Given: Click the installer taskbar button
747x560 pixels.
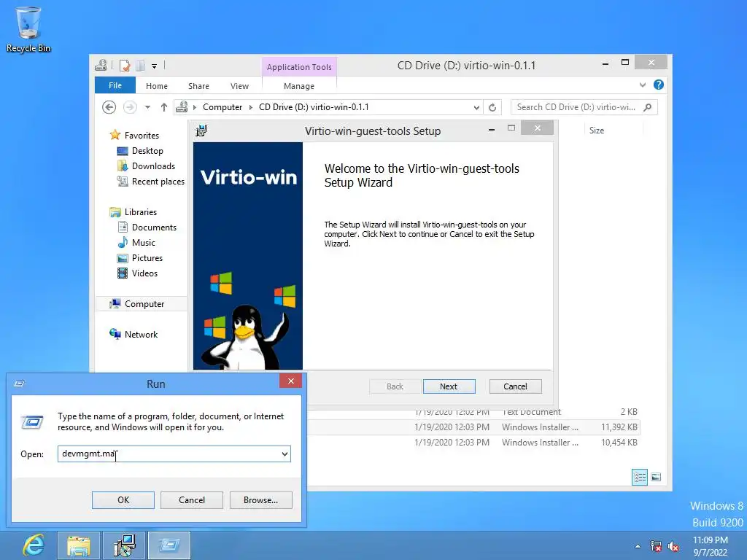Looking at the screenshot, I should (x=124, y=545).
